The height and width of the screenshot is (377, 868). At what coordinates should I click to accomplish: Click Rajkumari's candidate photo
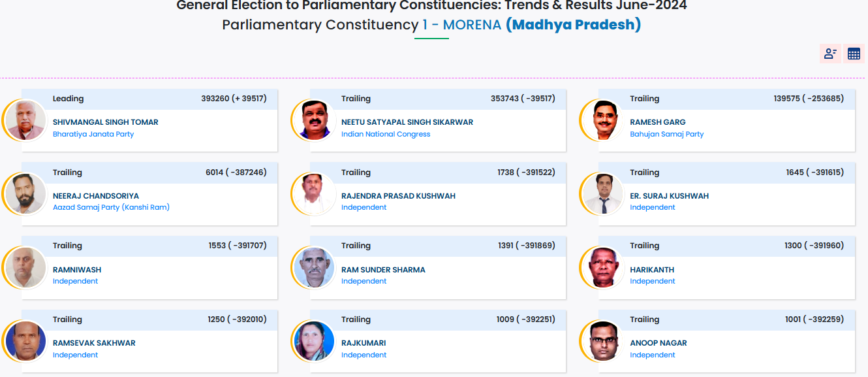[x=315, y=341]
